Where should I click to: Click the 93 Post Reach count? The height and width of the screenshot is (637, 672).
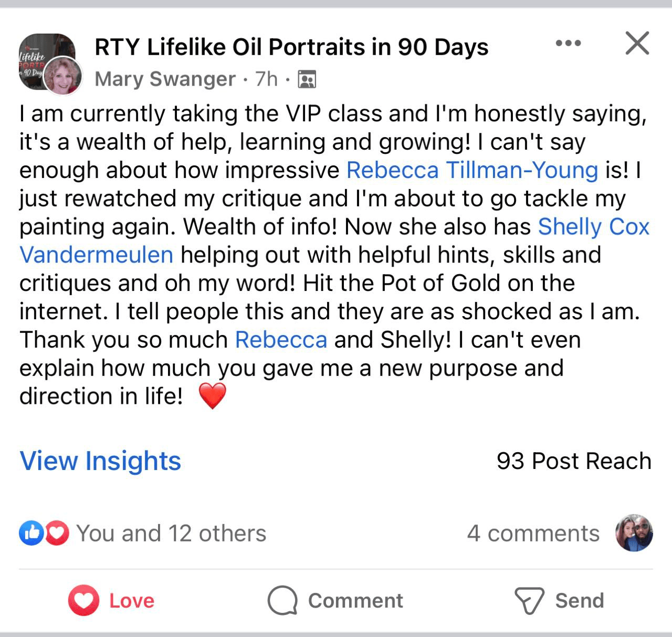point(573,461)
